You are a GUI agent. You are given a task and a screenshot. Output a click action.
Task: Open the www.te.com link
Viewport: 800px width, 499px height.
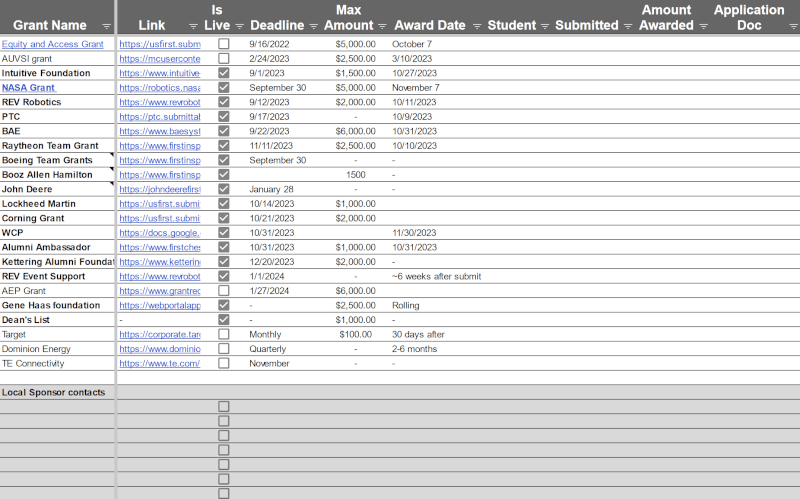[160, 363]
